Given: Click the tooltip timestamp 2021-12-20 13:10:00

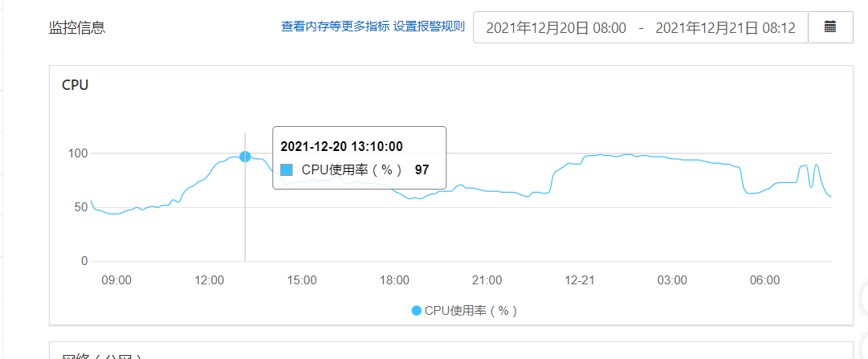Looking at the screenshot, I should pyautogui.click(x=341, y=146).
